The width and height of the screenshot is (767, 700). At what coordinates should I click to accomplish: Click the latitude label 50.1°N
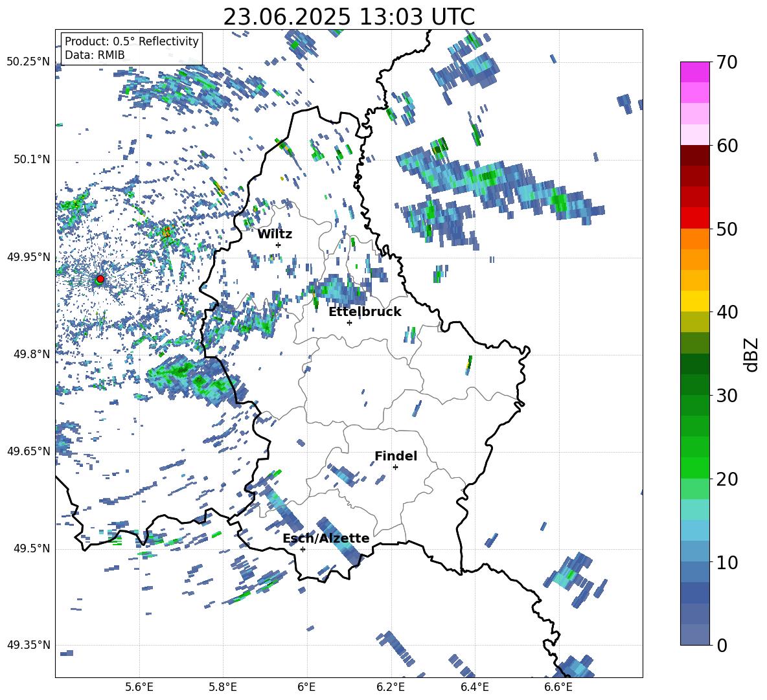[32, 160]
